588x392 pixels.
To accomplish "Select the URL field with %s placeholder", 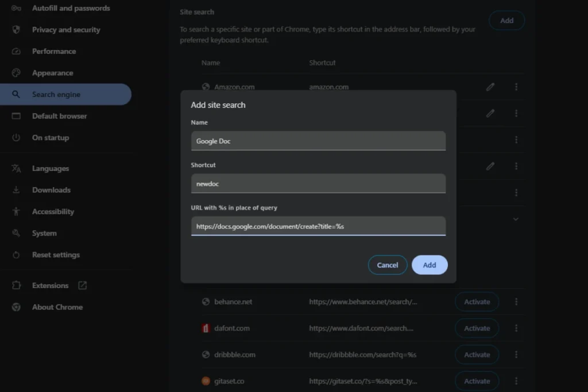I will pyautogui.click(x=318, y=226).
